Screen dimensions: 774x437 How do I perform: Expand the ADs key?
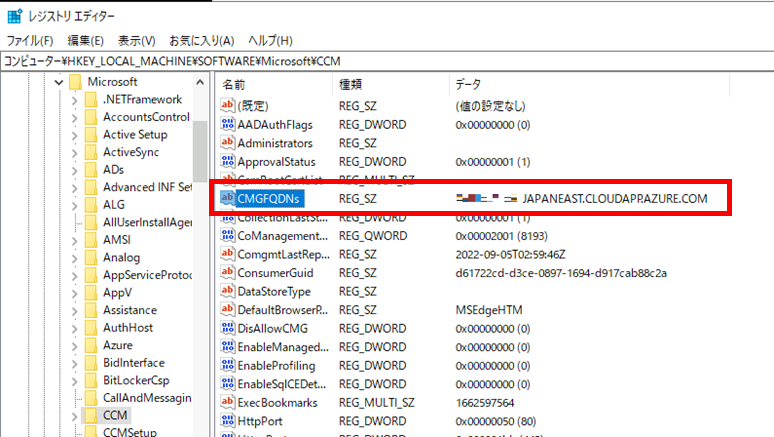pos(75,170)
